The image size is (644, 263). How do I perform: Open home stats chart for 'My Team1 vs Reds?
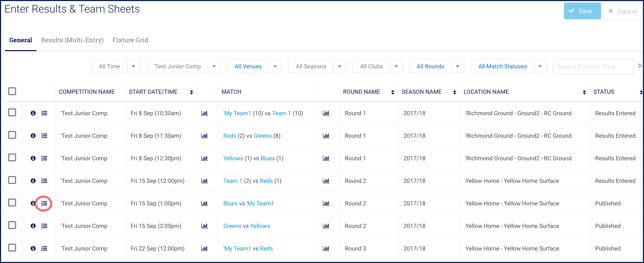click(x=205, y=248)
